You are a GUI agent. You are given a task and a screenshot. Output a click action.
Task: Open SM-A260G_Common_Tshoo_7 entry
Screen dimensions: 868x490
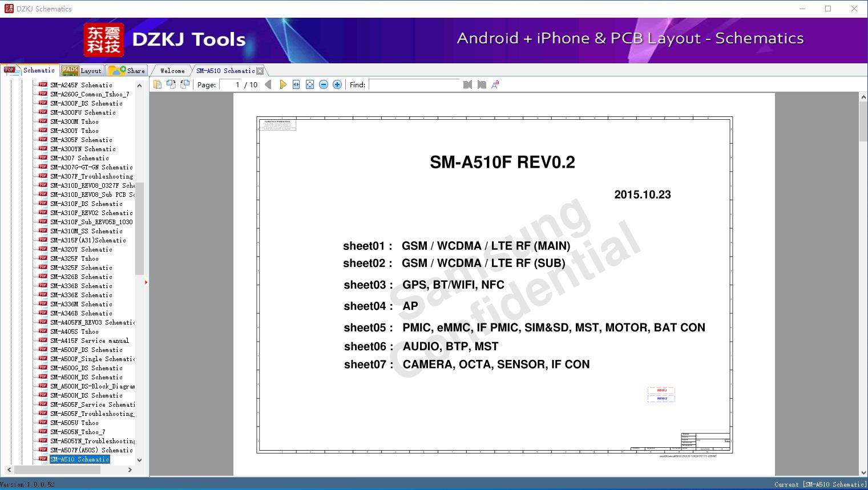[90, 94]
